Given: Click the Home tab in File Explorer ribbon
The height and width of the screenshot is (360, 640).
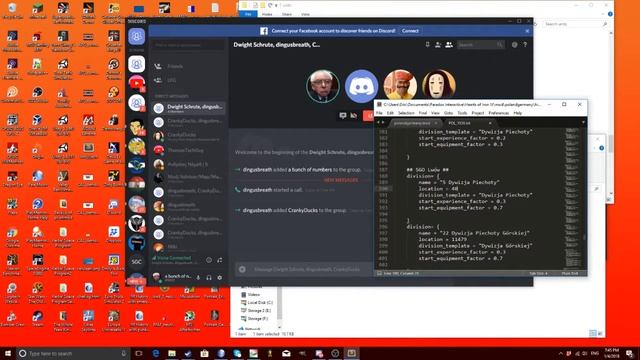Looking at the screenshot, I should 267,14.
